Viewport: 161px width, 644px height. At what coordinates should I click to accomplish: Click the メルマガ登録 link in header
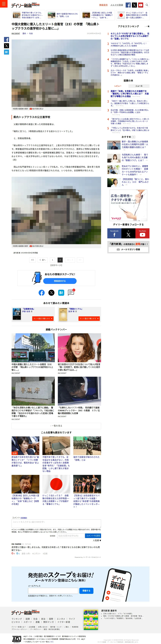click(117, 5)
